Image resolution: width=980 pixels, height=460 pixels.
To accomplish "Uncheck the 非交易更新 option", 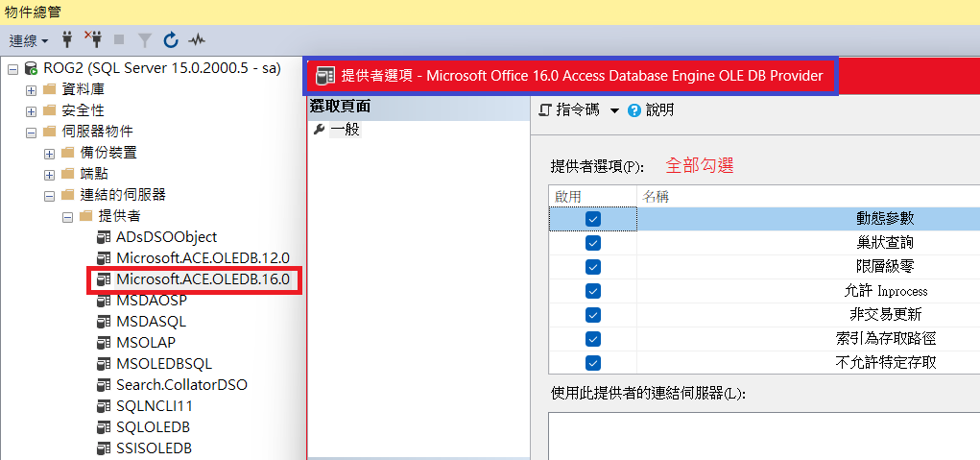I will click(593, 315).
